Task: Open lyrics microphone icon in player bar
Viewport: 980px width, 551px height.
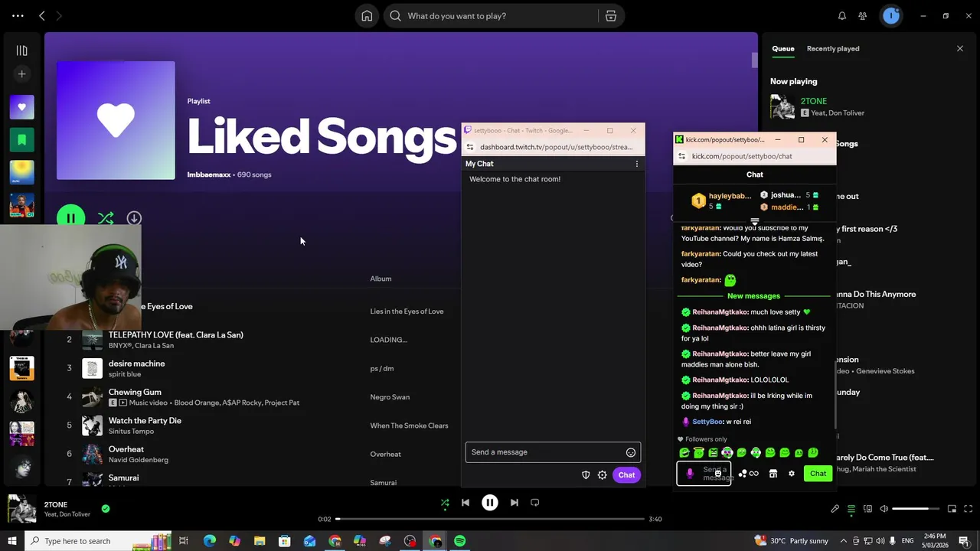Action: click(x=835, y=509)
